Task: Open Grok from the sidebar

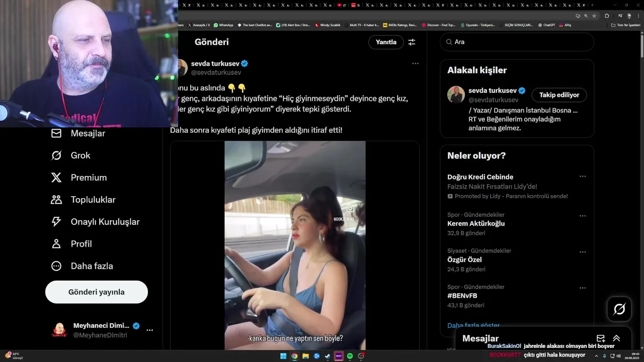Action: tap(70, 155)
